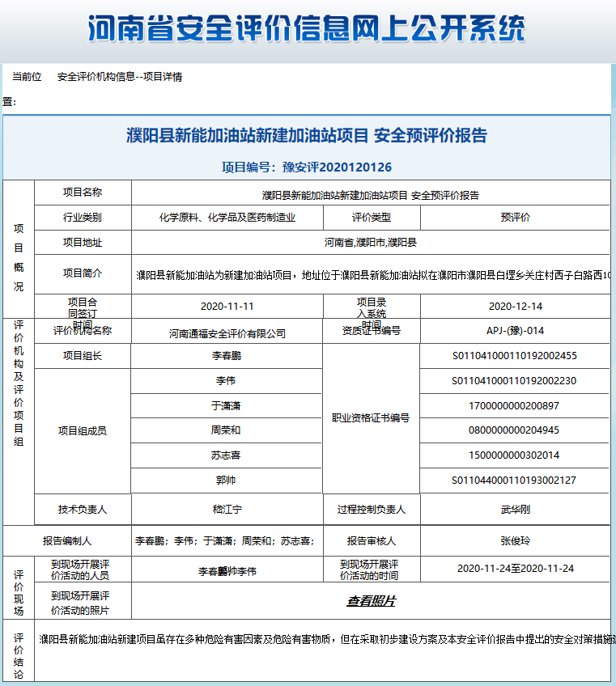Select certificate 1500000000302014
This screenshot has height=686, width=616.
[x=514, y=455]
